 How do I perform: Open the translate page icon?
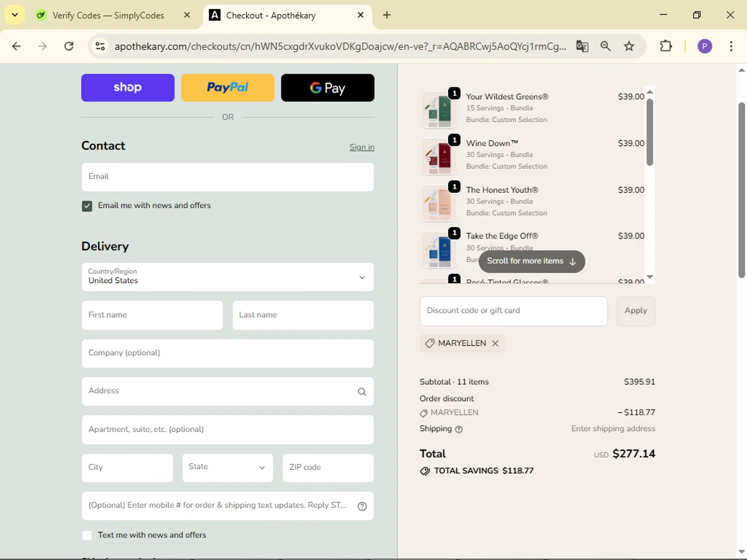tap(582, 46)
